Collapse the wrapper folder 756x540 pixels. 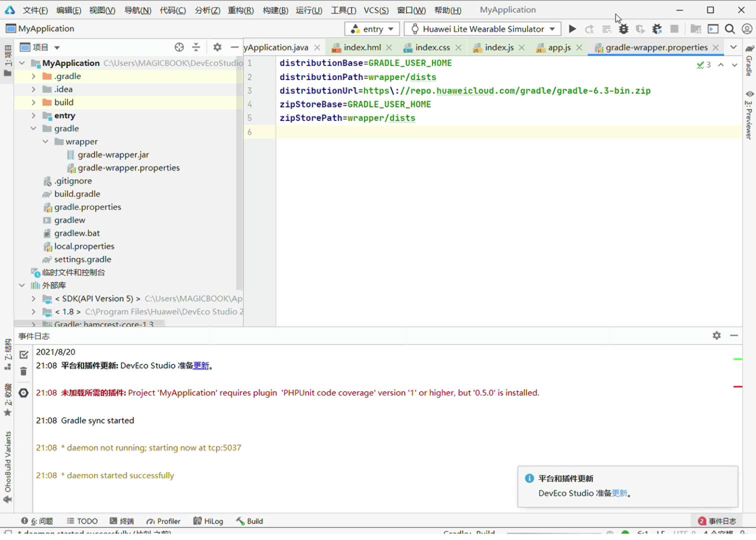(45, 141)
